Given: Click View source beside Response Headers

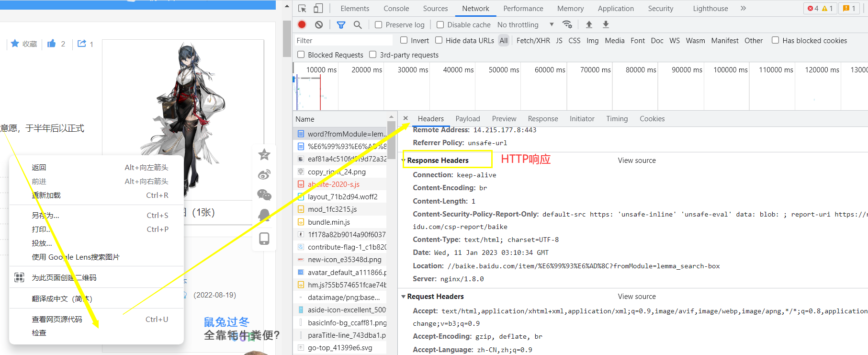Looking at the screenshot, I should click(x=637, y=160).
